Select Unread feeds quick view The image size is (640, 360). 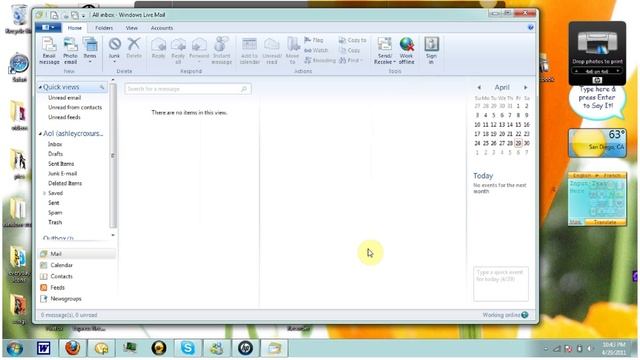click(x=64, y=117)
